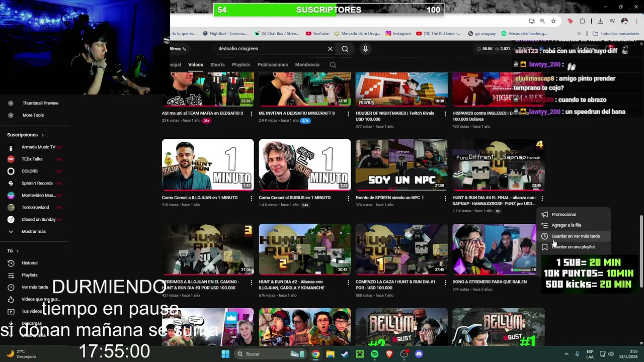Open TEDx Talks subscription
The width and height of the screenshot is (644, 362).
32,159
